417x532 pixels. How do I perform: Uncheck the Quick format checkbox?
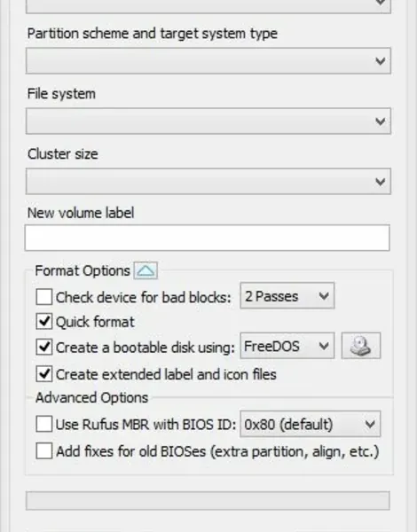pos(44,321)
